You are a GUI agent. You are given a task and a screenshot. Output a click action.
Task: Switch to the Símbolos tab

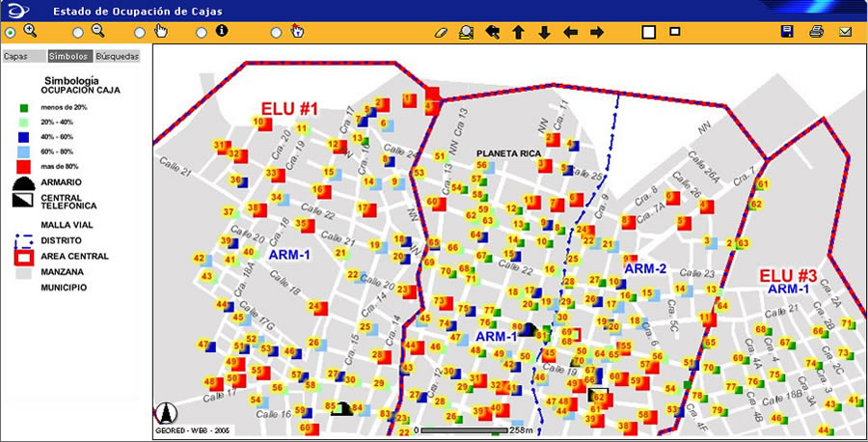69,57
